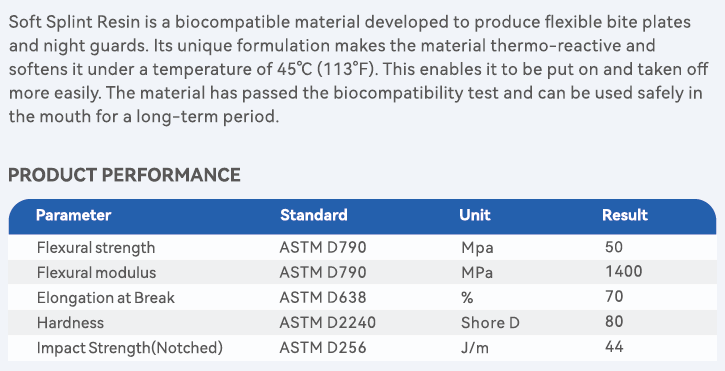The height and width of the screenshot is (371, 725).
Task: Select the ASTM D256 standard cell
Action: [323, 348]
